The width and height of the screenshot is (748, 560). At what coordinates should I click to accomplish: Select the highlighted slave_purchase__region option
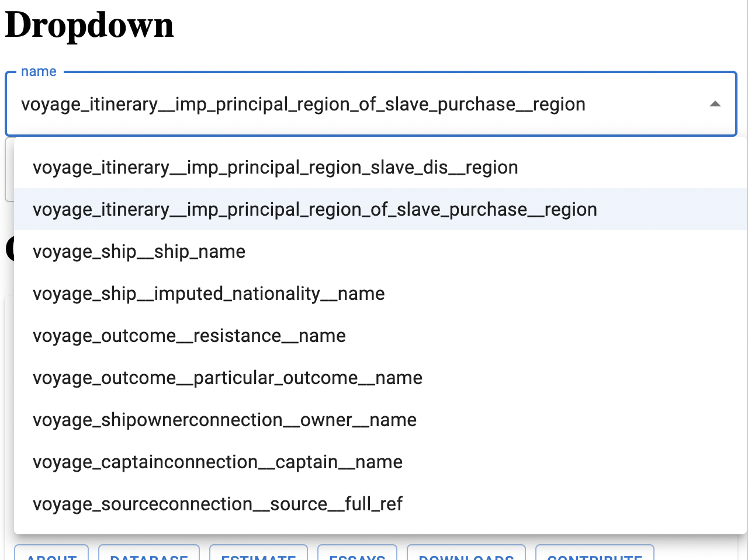point(314,209)
